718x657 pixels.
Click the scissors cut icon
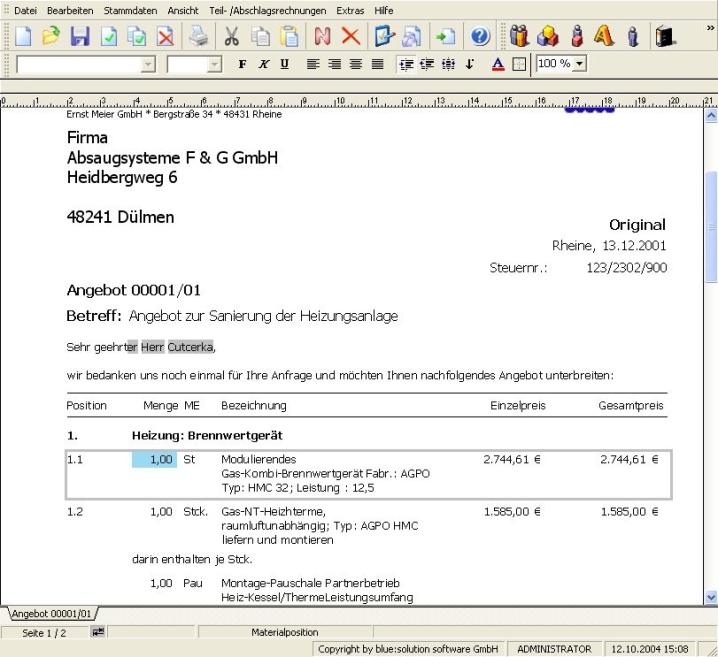(x=232, y=37)
